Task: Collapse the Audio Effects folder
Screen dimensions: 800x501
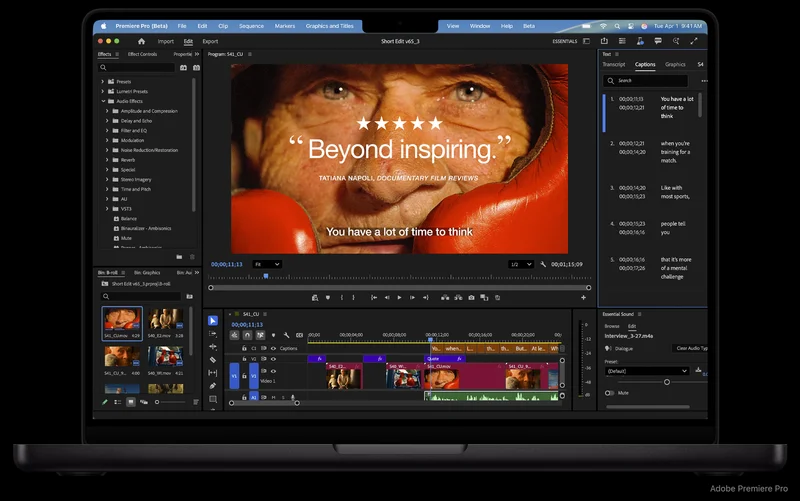Action: [x=103, y=101]
